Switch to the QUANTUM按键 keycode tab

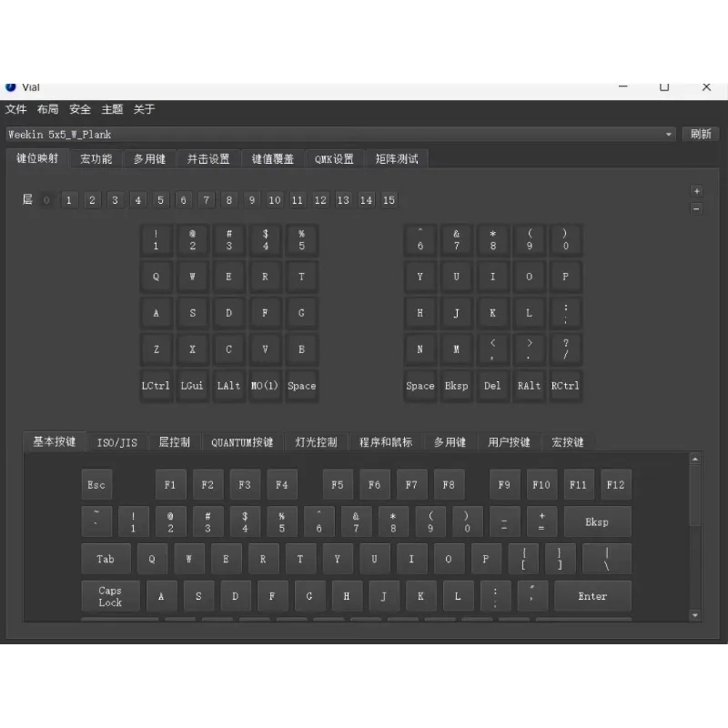point(242,442)
